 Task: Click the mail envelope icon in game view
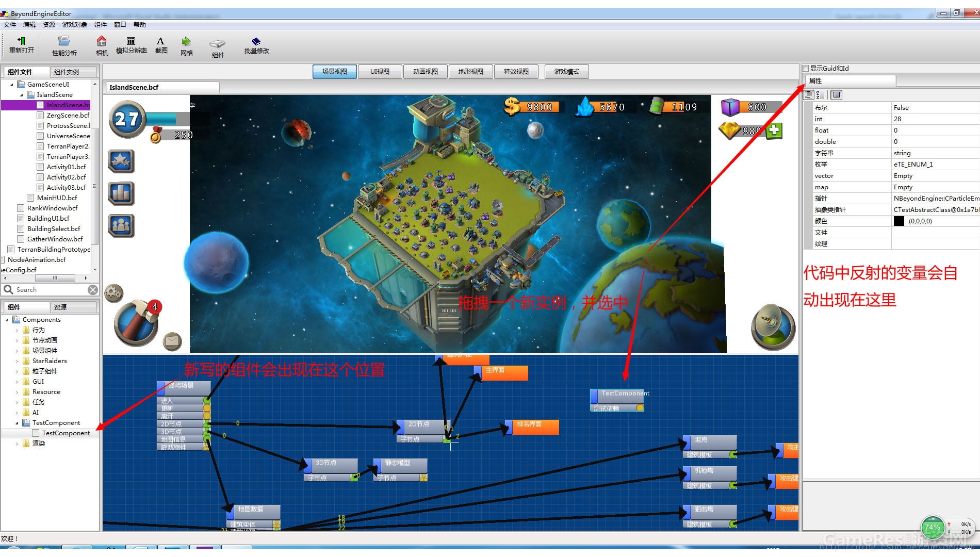click(172, 341)
